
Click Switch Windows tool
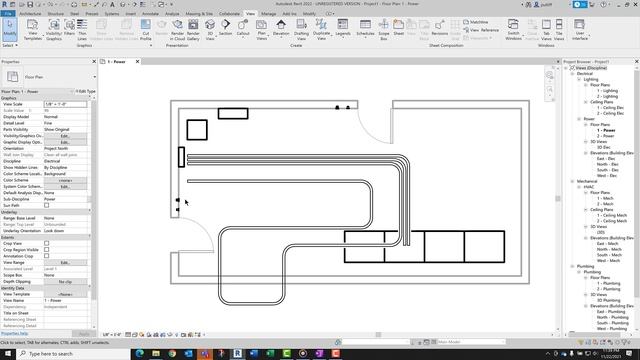[513, 29]
